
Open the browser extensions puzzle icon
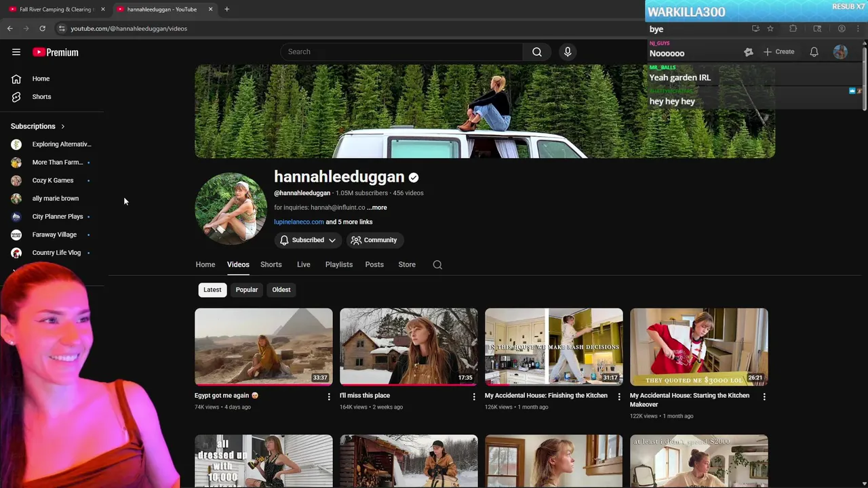pyautogui.click(x=793, y=28)
